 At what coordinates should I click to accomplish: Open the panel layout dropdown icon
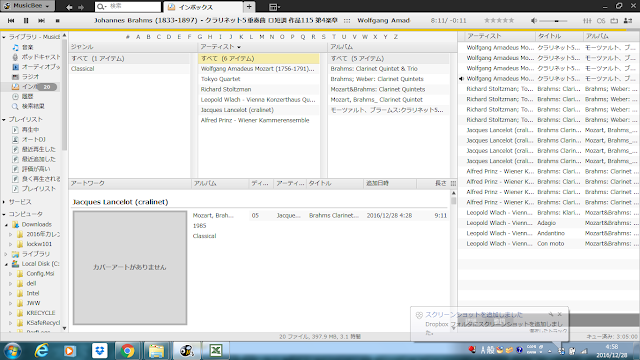[x=274, y=7]
